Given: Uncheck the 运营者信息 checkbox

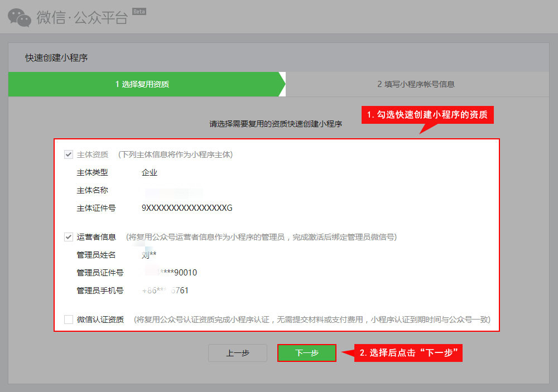Looking at the screenshot, I should (69, 237).
